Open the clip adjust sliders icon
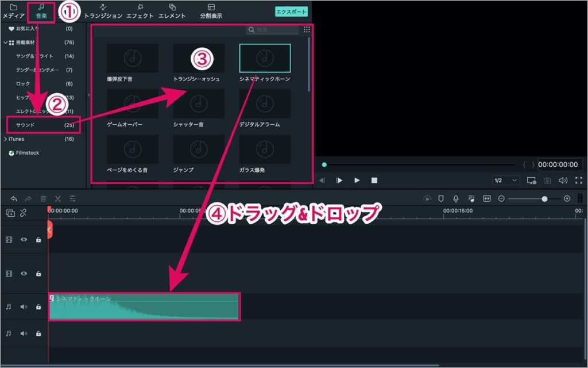The height and width of the screenshot is (368, 588). click(x=72, y=198)
